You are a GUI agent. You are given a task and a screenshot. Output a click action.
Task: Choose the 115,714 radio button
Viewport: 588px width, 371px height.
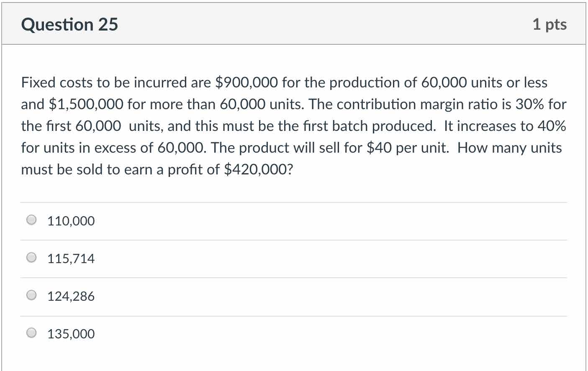(x=31, y=258)
